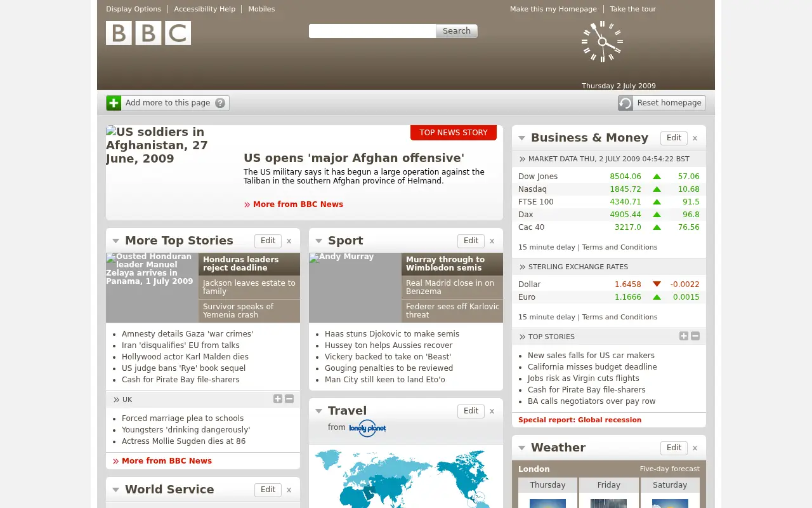Close the More Top Stories module
The image size is (812, 508).
(289, 241)
